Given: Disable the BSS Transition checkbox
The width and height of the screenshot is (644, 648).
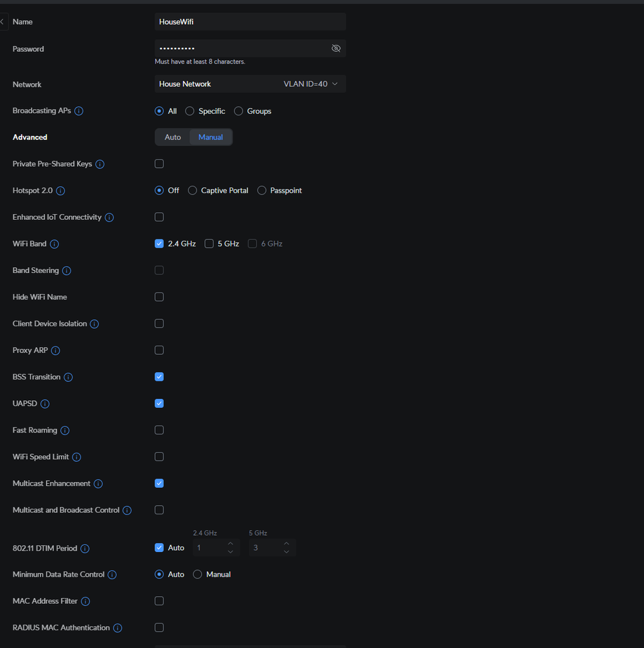Looking at the screenshot, I should [159, 377].
